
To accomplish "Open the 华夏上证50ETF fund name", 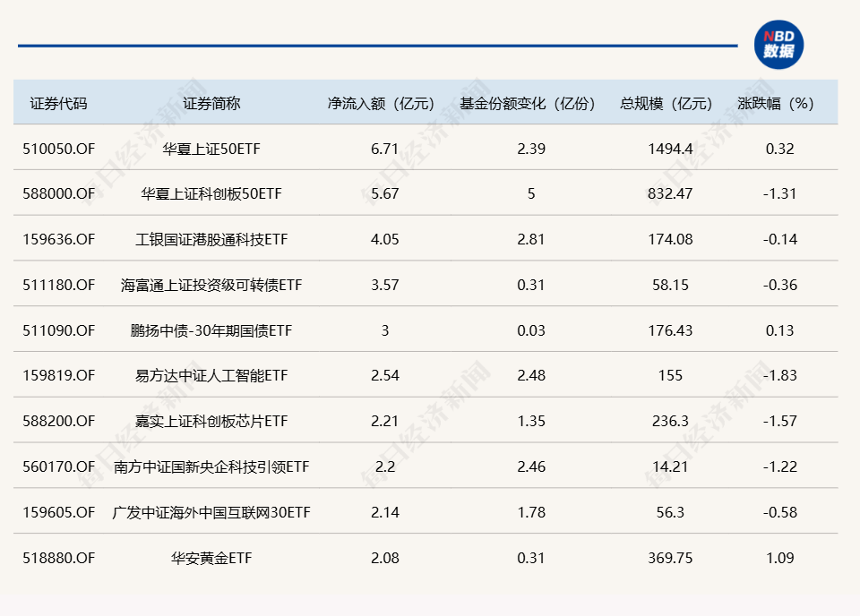I will pyautogui.click(x=211, y=149).
